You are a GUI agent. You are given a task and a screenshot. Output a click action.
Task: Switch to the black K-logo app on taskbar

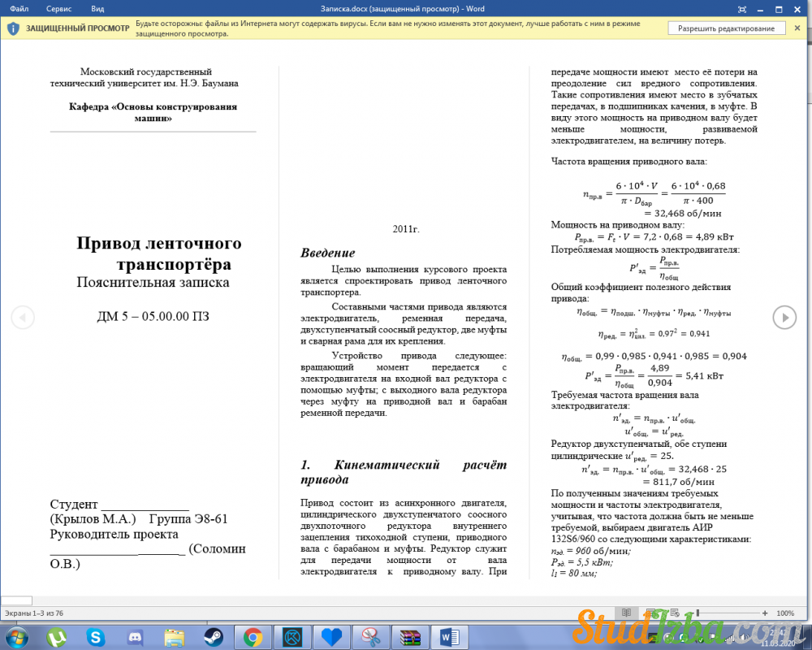pyautogui.click(x=292, y=637)
